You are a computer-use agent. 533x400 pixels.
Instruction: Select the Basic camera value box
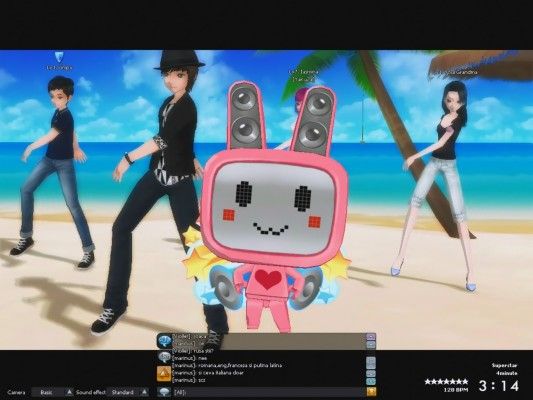(x=48, y=392)
